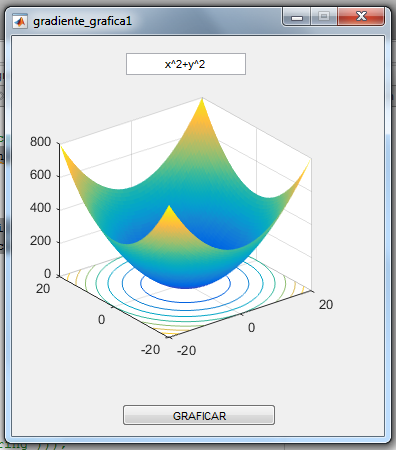Viewport: 396px width, 450px height.
Task: Close the gradiente_grafica1 window
Action: tap(361, 16)
